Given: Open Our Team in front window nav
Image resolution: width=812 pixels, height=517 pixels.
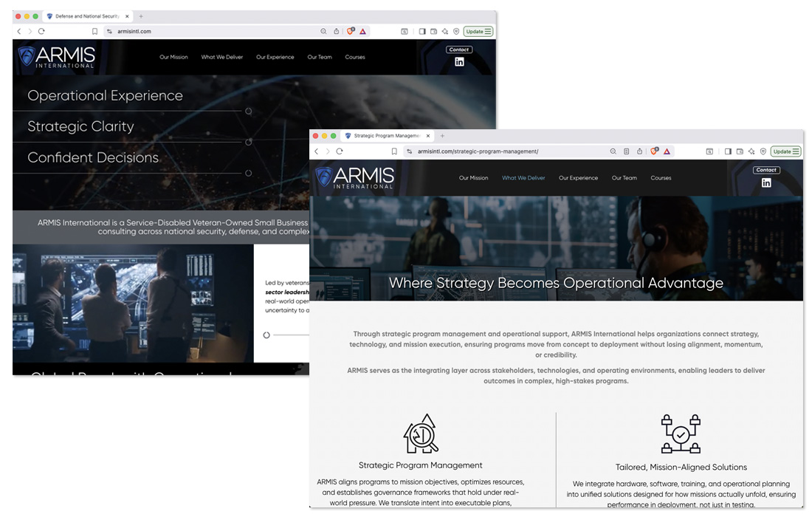Looking at the screenshot, I should [624, 178].
